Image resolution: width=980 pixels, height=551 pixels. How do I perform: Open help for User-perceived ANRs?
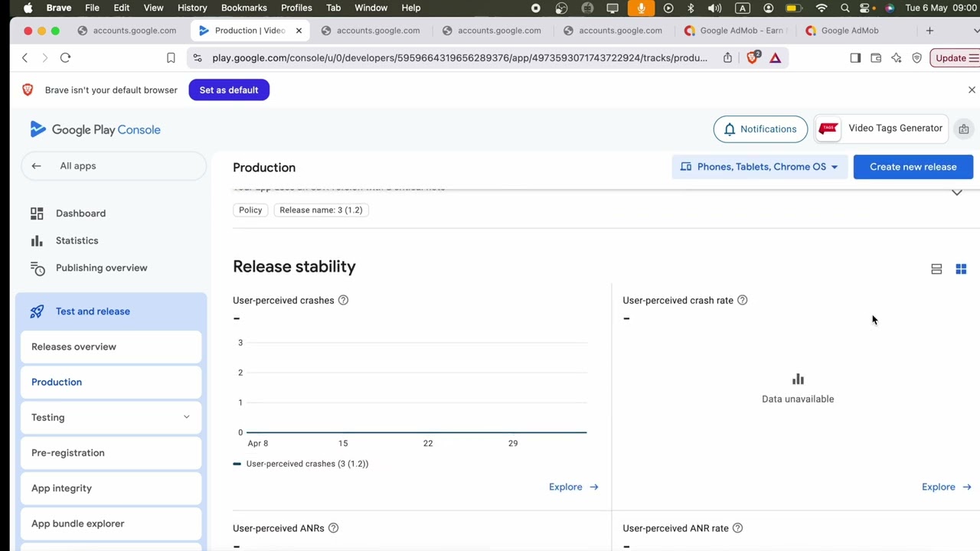[x=333, y=528]
